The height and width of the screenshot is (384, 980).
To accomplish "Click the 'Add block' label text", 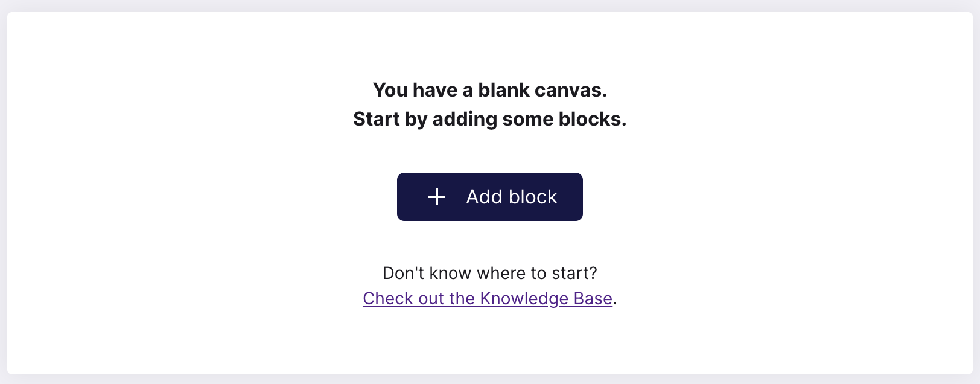I will pyautogui.click(x=512, y=197).
